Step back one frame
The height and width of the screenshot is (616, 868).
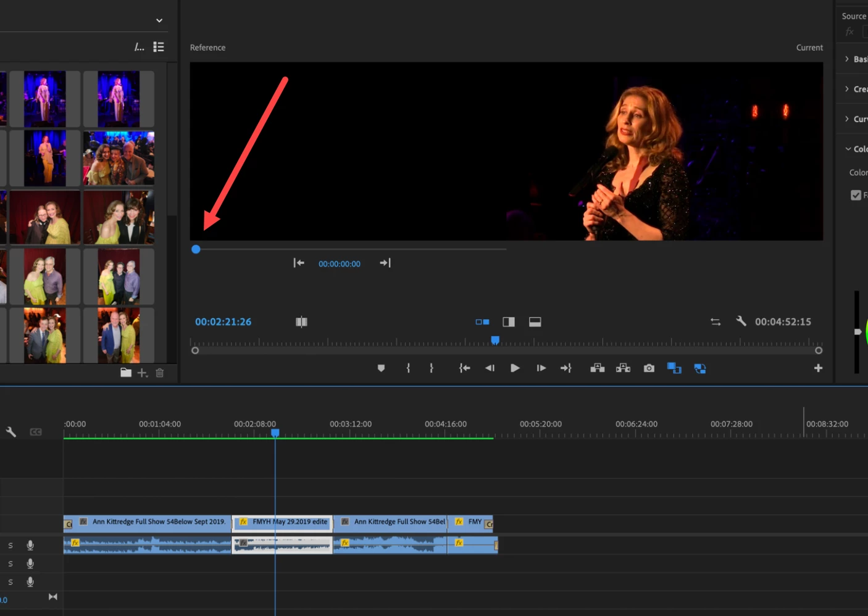490,368
